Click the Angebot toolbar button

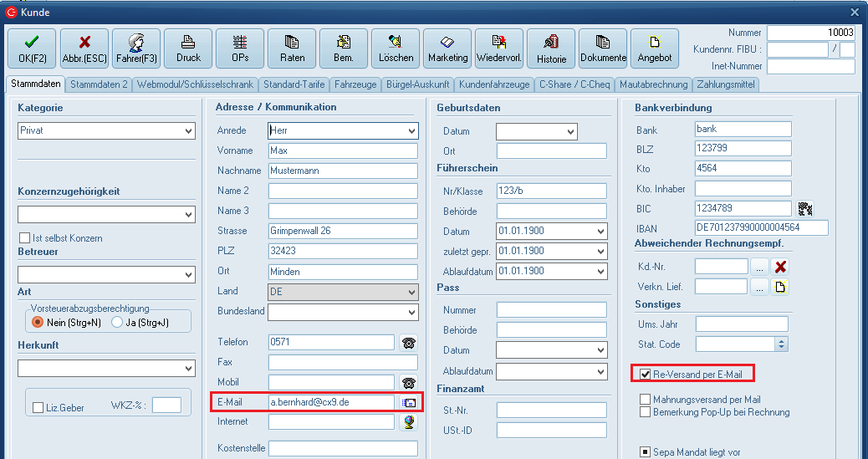pyautogui.click(x=655, y=48)
